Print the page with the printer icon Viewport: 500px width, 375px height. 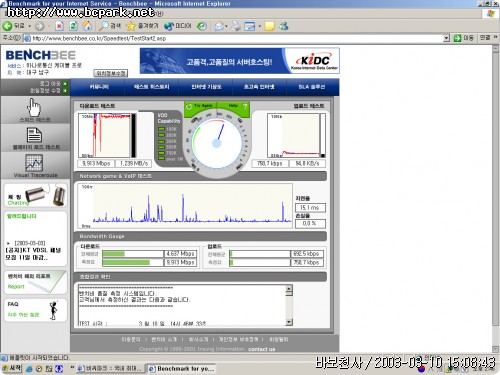click(236, 26)
